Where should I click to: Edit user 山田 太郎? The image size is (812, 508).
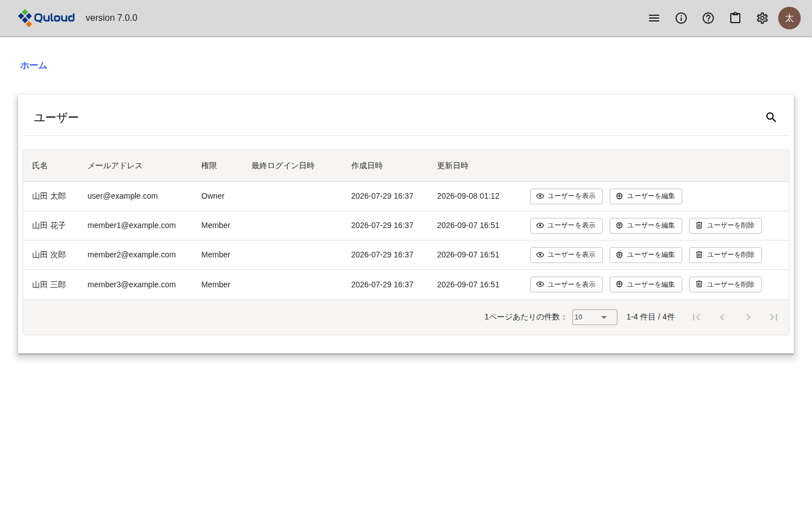pyautogui.click(x=646, y=196)
